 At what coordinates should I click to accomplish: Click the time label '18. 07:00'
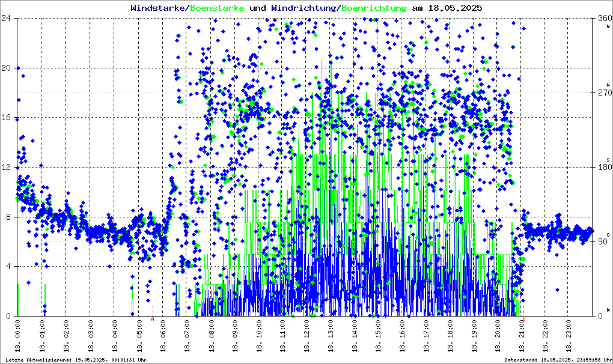click(x=187, y=335)
